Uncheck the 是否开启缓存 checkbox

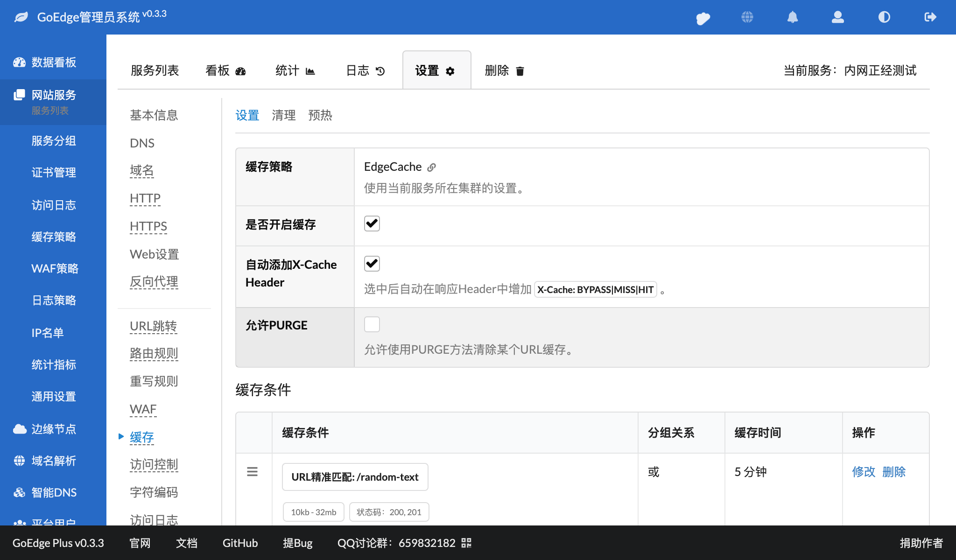[x=372, y=224]
